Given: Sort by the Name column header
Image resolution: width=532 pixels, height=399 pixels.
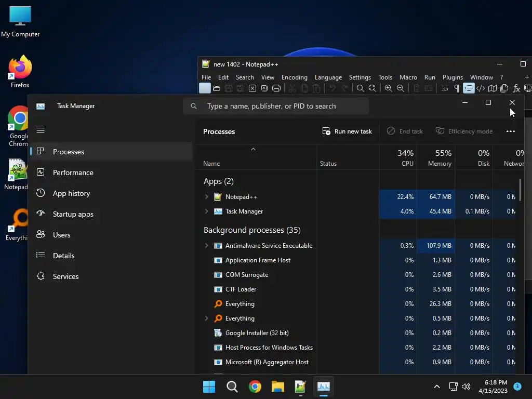Looking at the screenshot, I should 256,158.
